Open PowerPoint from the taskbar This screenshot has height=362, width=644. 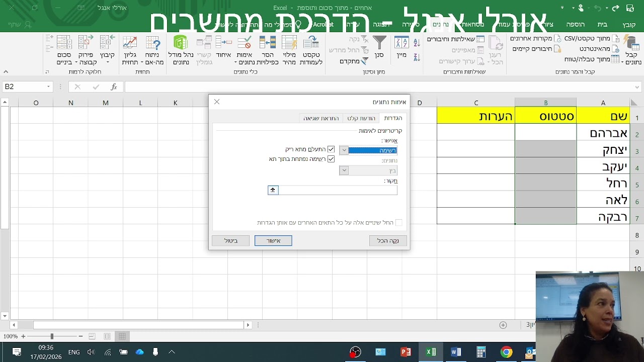pos(406,352)
